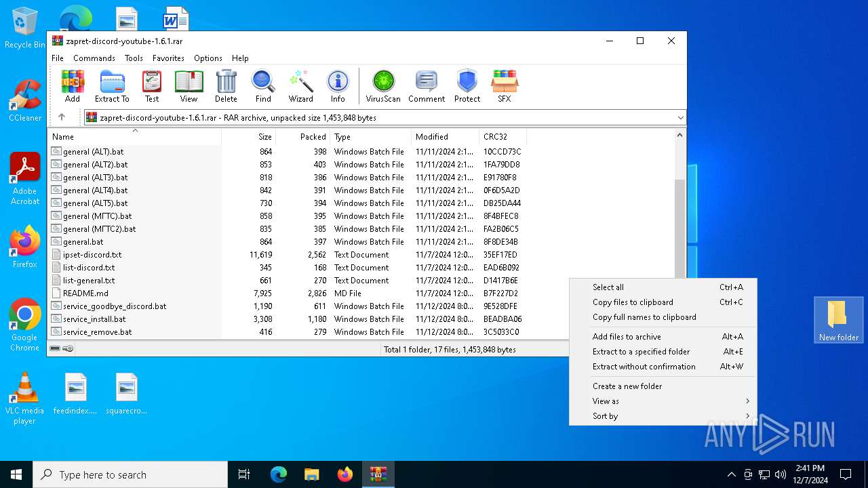Open CCleaner desktop shortcut
The height and width of the screenshot is (488, 868).
click(x=25, y=101)
